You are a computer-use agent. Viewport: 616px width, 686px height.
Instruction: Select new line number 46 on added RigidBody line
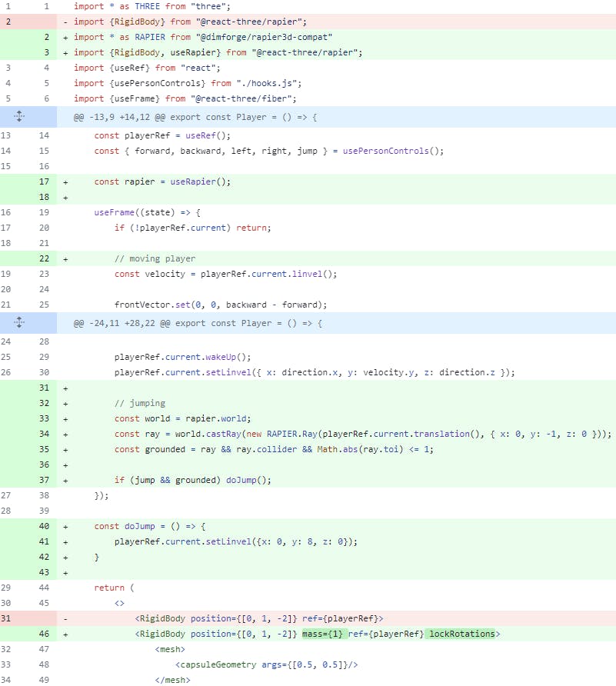44,634
